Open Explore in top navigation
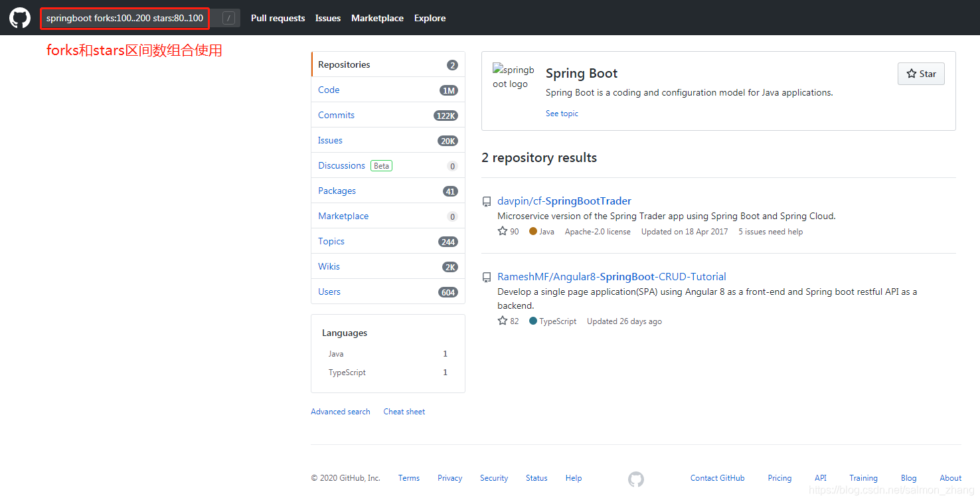The height and width of the screenshot is (502, 980). pos(430,19)
